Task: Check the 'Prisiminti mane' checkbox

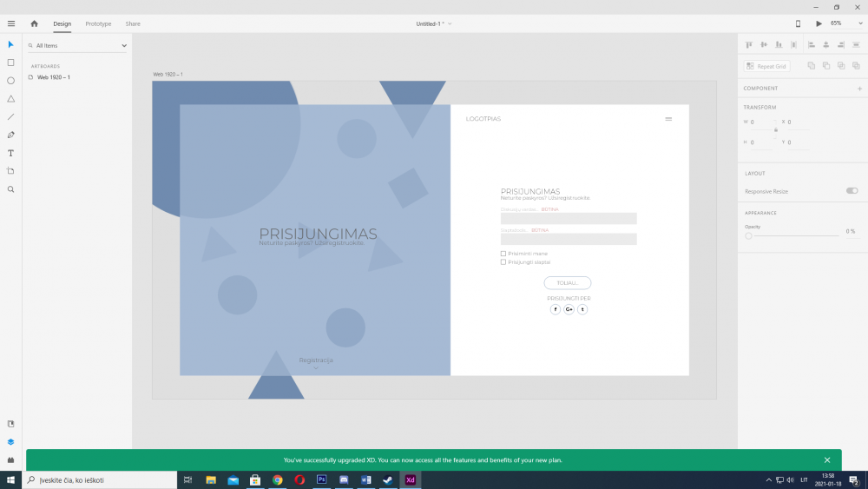Action: (x=503, y=254)
